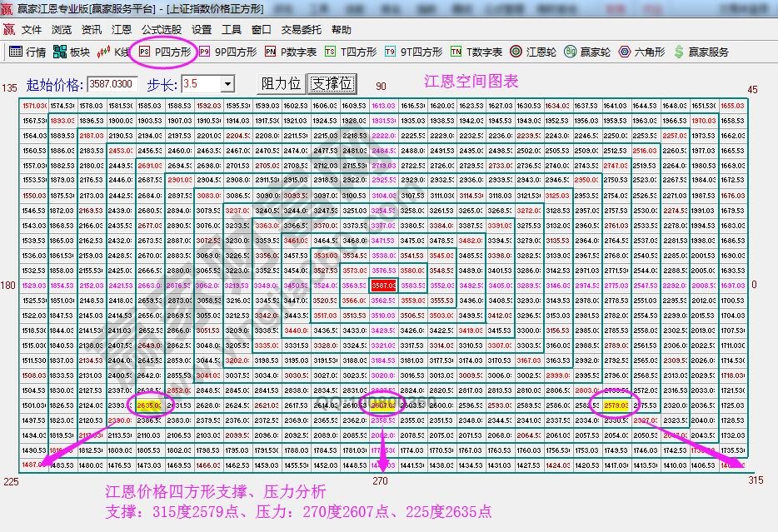This screenshot has width=778, height=532.
Task: Select the 9P四方形 tool
Action: click(232, 51)
